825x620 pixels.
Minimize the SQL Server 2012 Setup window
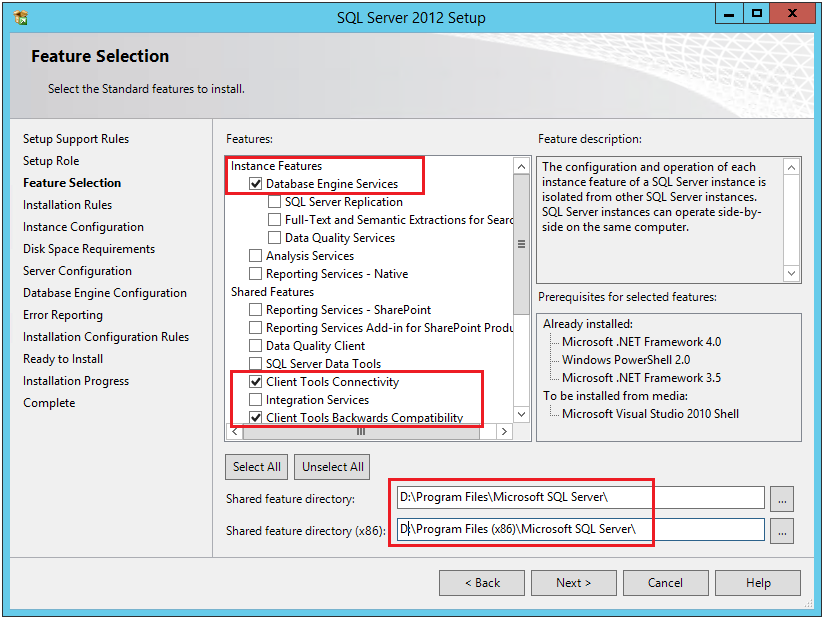pos(729,14)
